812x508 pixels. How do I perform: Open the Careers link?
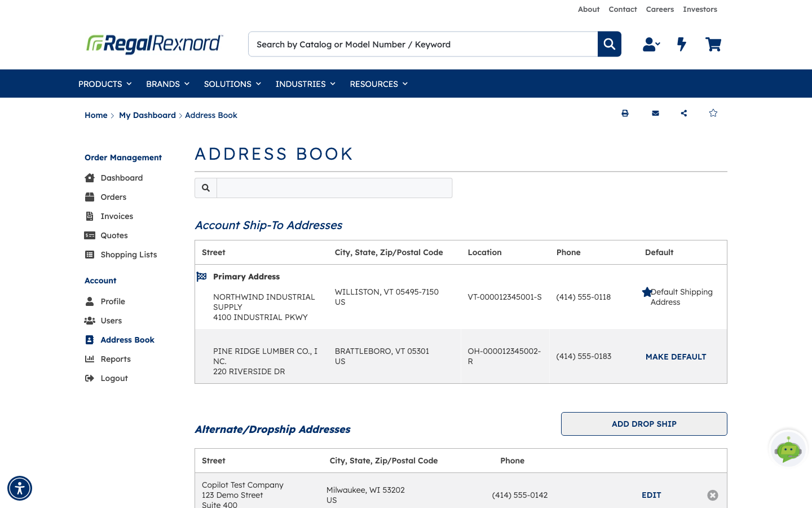click(660, 9)
